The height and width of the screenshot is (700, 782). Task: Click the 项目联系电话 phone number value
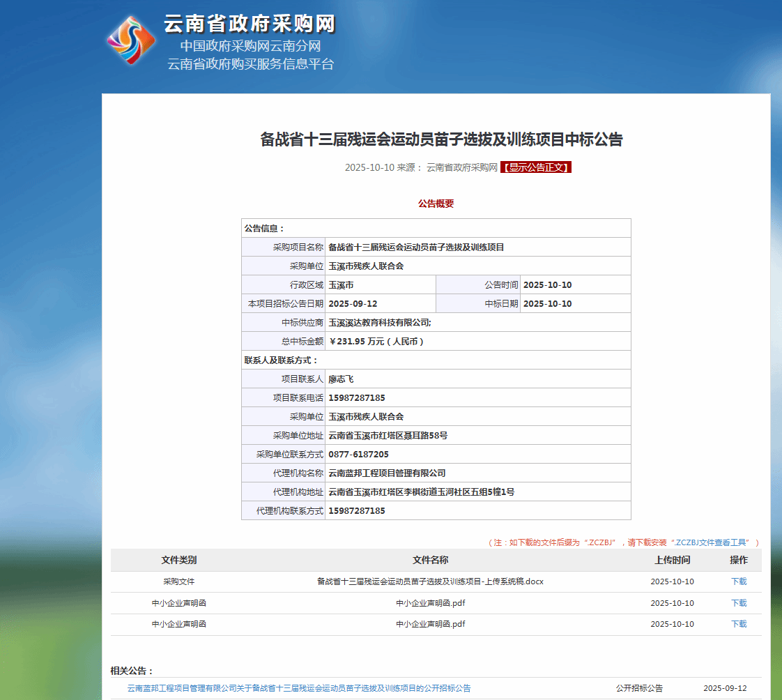[357, 398]
